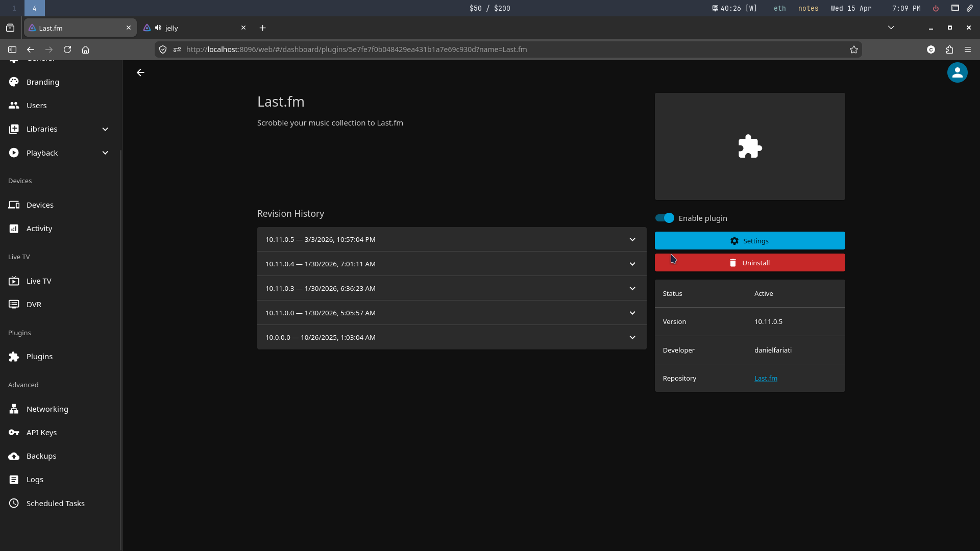Expand revision 10.0.0.0 history entry
Image resolution: width=980 pixels, height=551 pixels.
(x=452, y=337)
